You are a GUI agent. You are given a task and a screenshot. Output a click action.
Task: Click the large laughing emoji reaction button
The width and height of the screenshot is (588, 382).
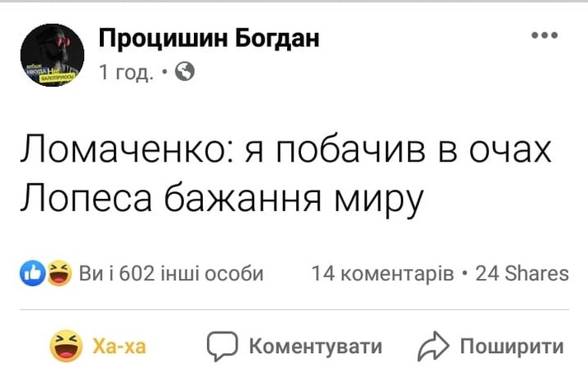[x=64, y=346]
